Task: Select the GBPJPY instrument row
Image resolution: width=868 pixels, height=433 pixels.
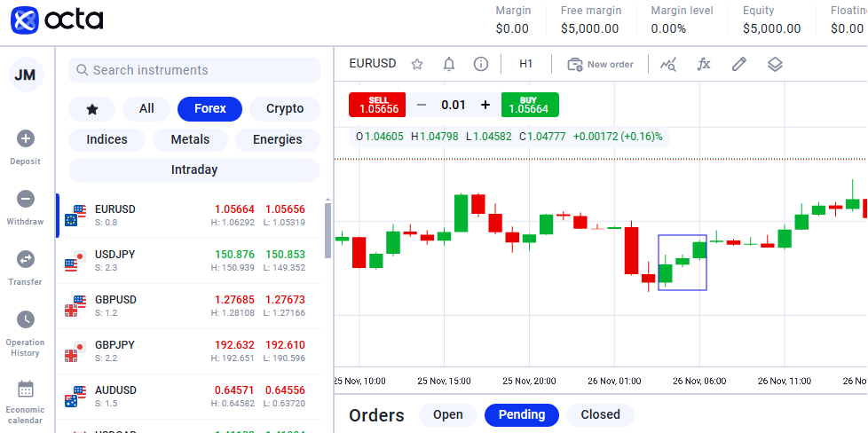Action: click(x=190, y=351)
